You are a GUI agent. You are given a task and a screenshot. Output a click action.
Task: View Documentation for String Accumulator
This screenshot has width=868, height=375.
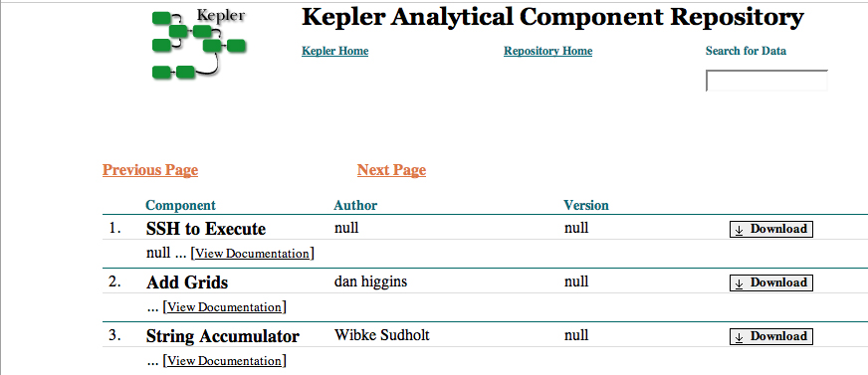click(224, 361)
